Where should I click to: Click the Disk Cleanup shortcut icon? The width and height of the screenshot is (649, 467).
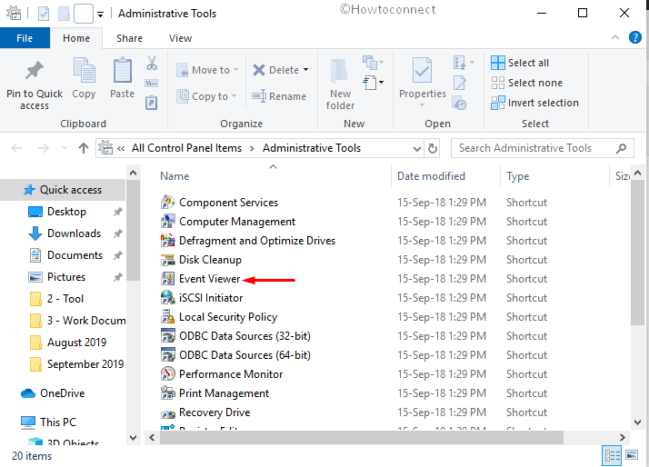pyautogui.click(x=168, y=260)
